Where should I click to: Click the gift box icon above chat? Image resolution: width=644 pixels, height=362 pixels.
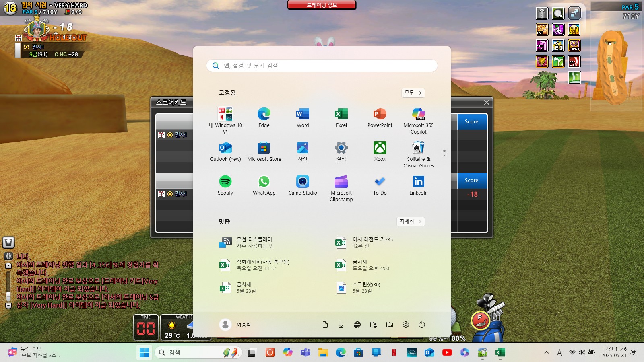(x=8, y=242)
